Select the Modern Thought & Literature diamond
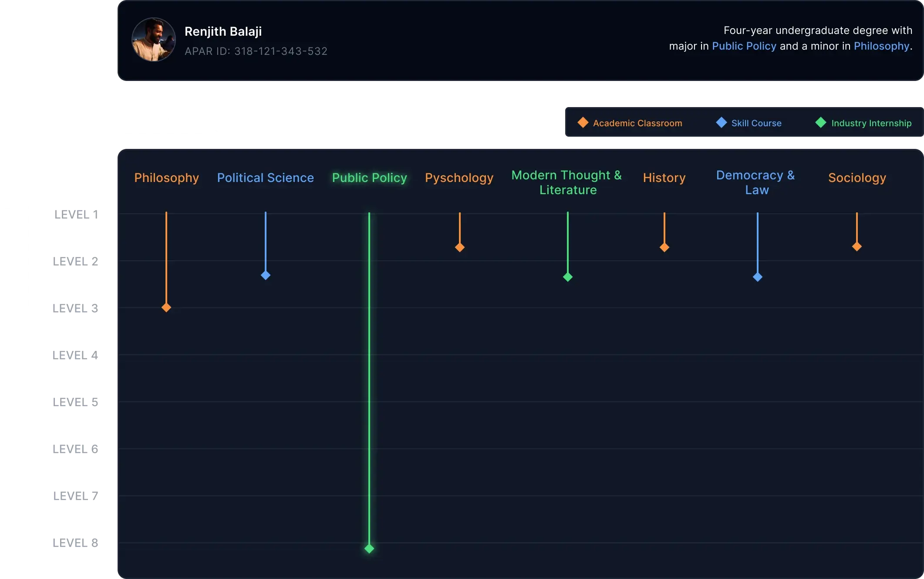 point(568,277)
